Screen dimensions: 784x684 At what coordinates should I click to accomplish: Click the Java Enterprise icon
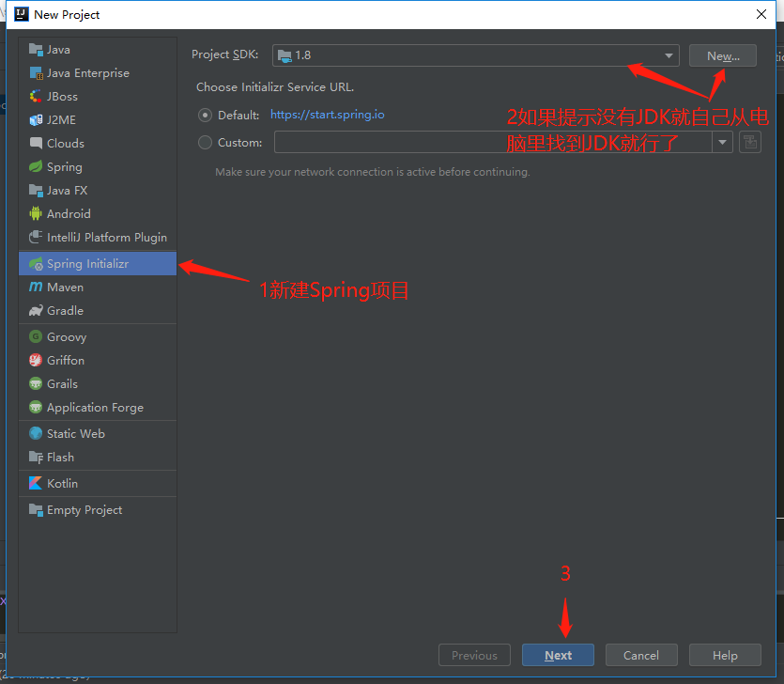36,73
